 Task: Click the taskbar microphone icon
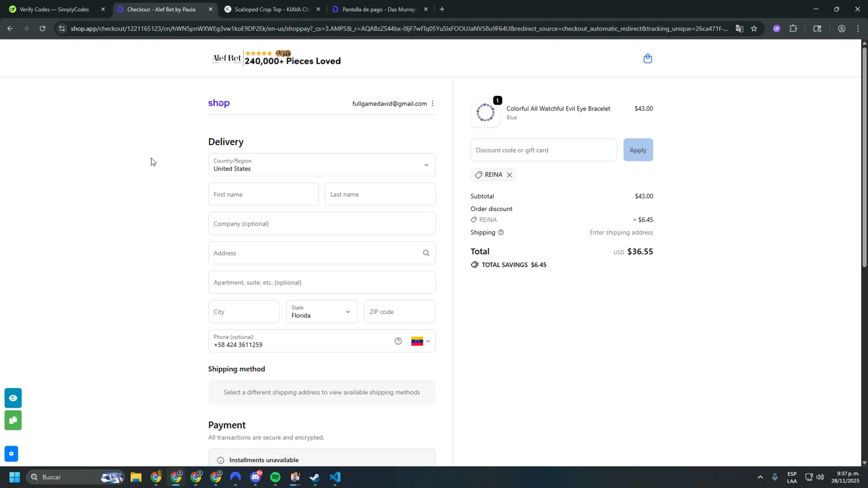click(775, 478)
